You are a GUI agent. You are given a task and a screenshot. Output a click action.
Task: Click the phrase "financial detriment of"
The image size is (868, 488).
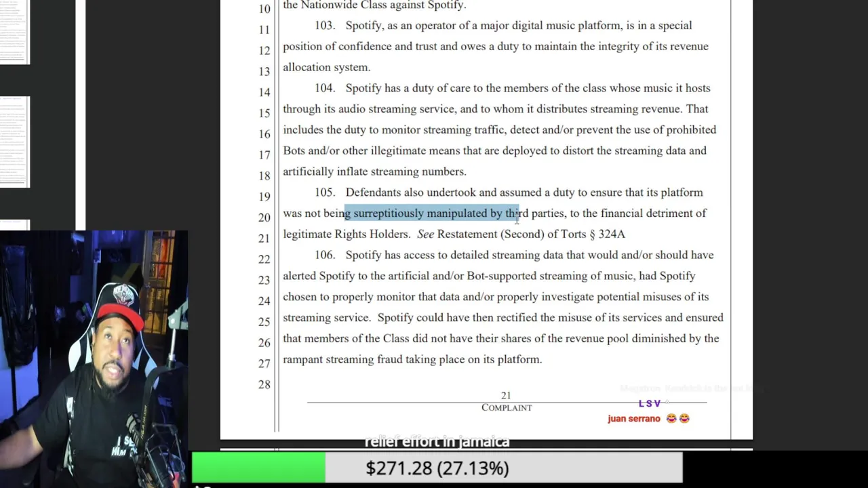pyautogui.click(x=654, y=213)
